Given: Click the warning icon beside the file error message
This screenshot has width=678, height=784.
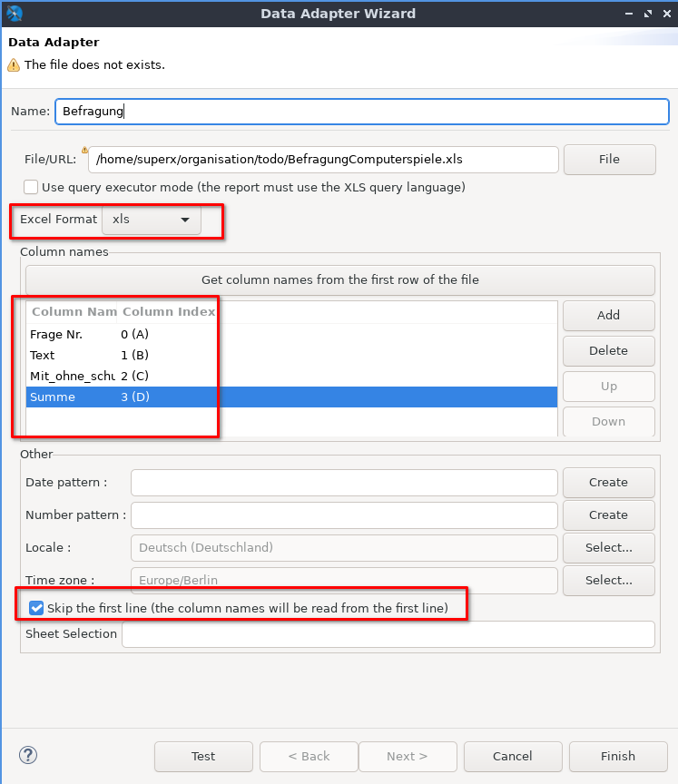Looking at the screenshot, I should [x=14, y=65].
